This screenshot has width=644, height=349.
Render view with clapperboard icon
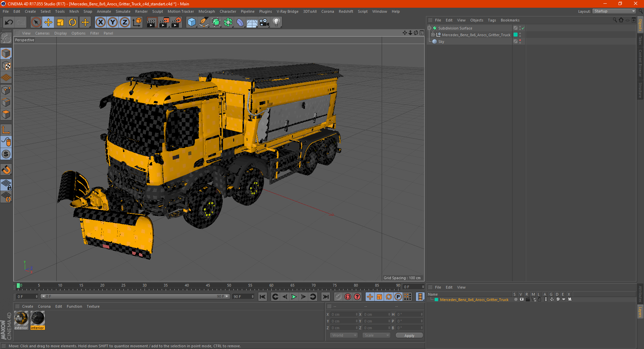[152, 22]
